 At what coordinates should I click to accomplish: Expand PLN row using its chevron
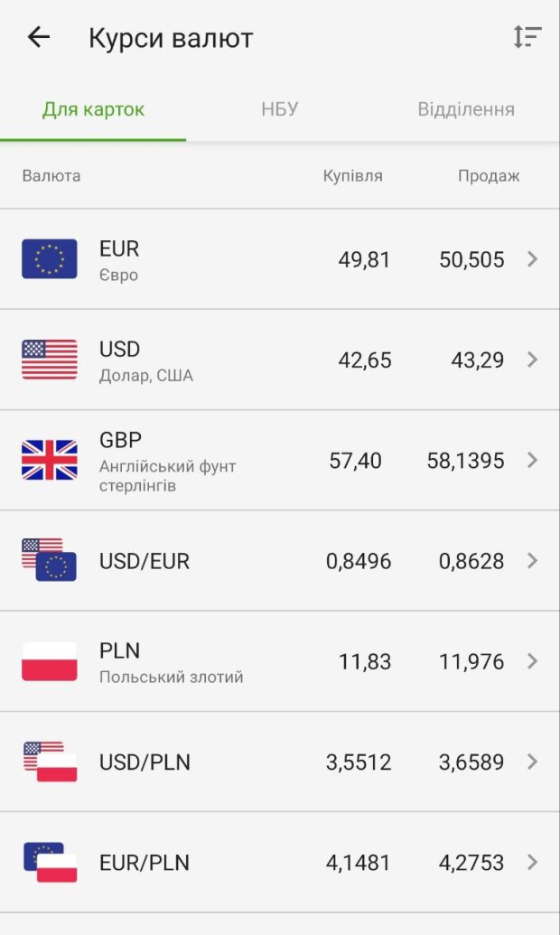coord(532,661)
